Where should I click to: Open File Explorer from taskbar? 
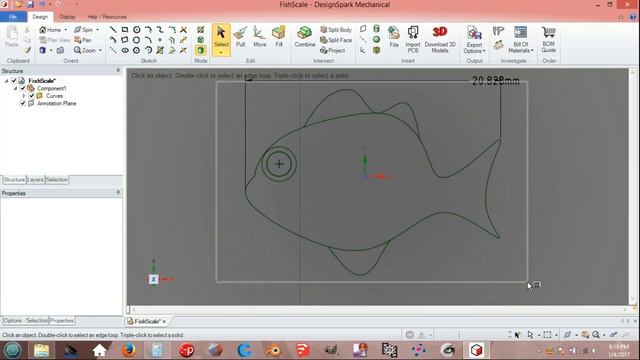coord(42,350)
